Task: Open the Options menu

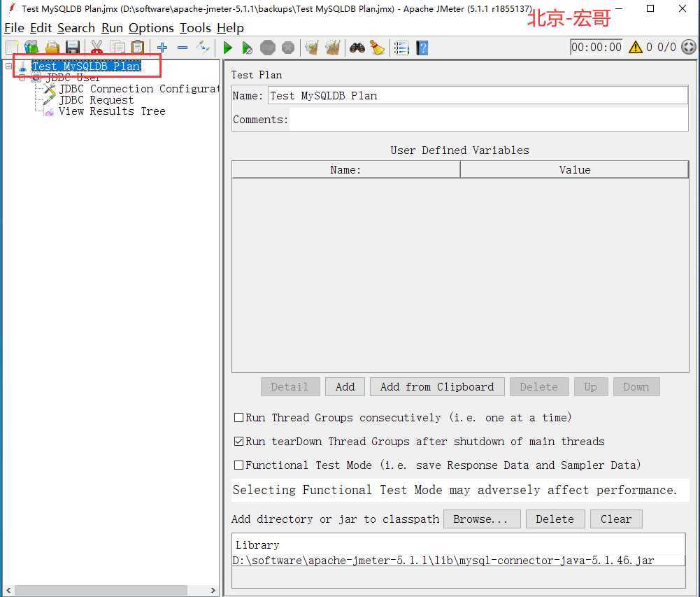Action: tap(151, 28)
